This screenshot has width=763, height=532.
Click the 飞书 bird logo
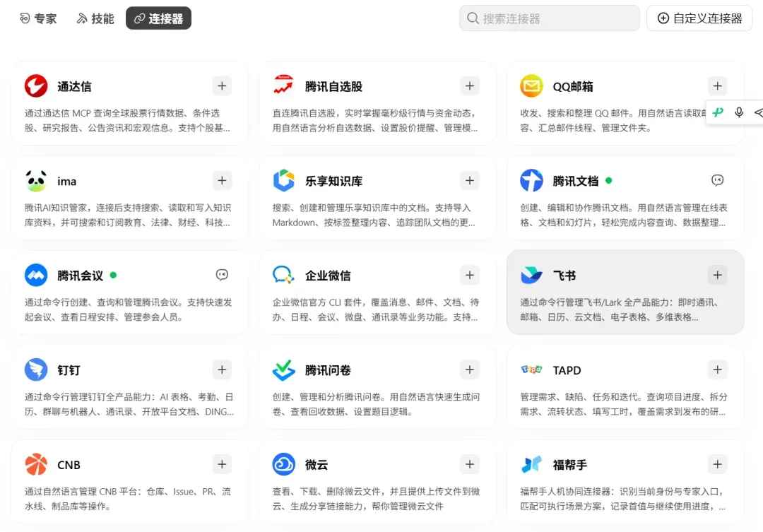531,275
